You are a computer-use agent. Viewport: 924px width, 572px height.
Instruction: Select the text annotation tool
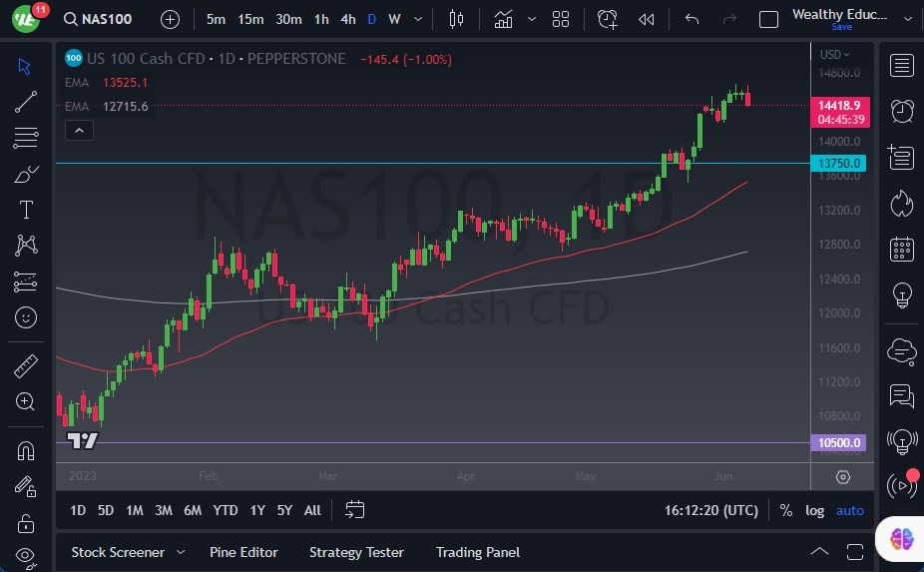point(26,210)
